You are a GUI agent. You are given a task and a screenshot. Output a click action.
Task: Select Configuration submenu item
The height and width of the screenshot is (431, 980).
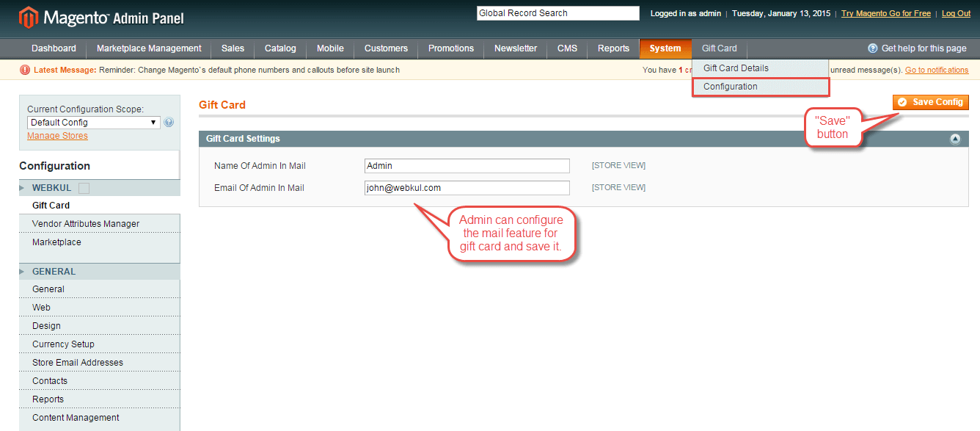760,87
